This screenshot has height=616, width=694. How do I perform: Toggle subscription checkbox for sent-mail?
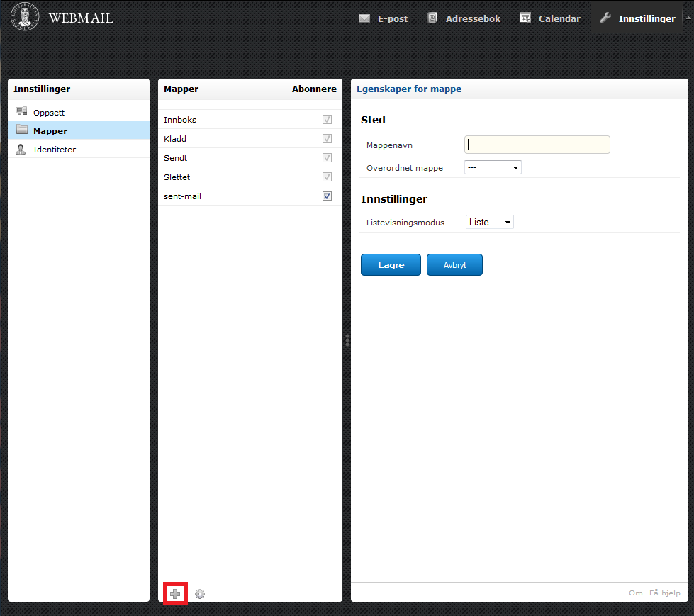327,196
